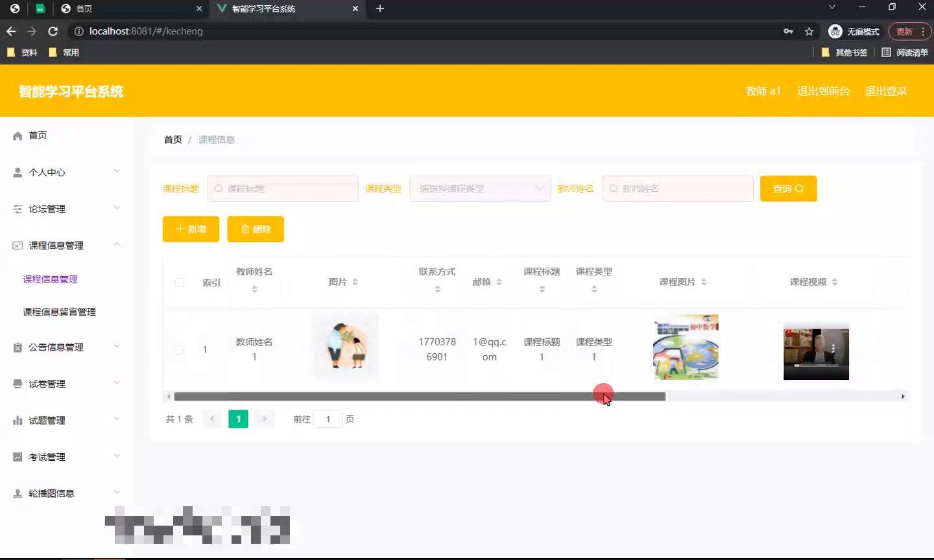Open 试题管理 via its bar-chart icon
Viewport: 934px width, 560px height.
click(17, 420)
